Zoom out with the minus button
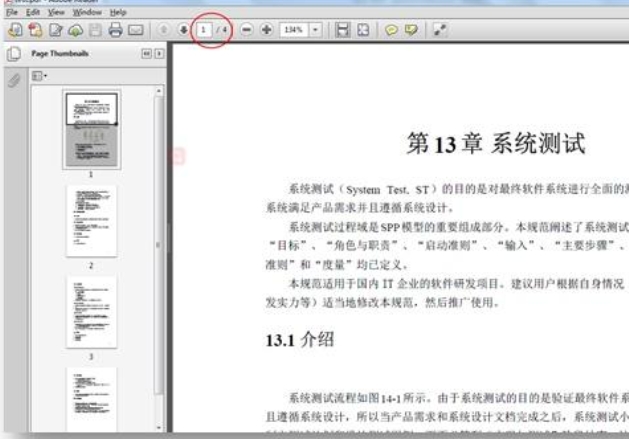Image resolution: width=629 pixels, height=439 pixels. (247, 30)
